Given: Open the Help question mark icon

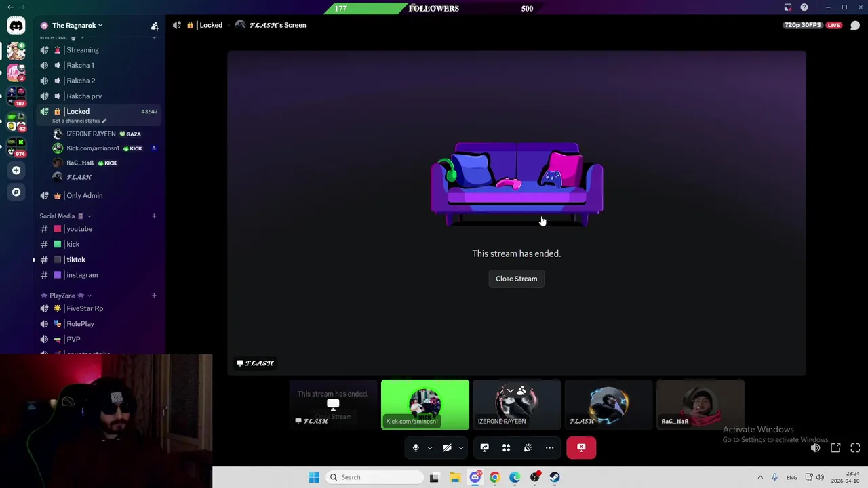Looking at the screenshot, I should [804, 7].
